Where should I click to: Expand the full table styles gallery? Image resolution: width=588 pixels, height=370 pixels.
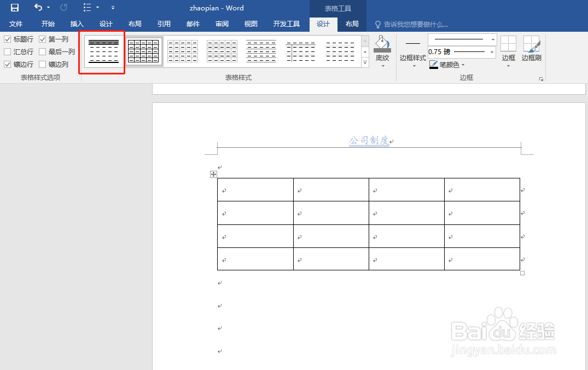coord(365,63)
